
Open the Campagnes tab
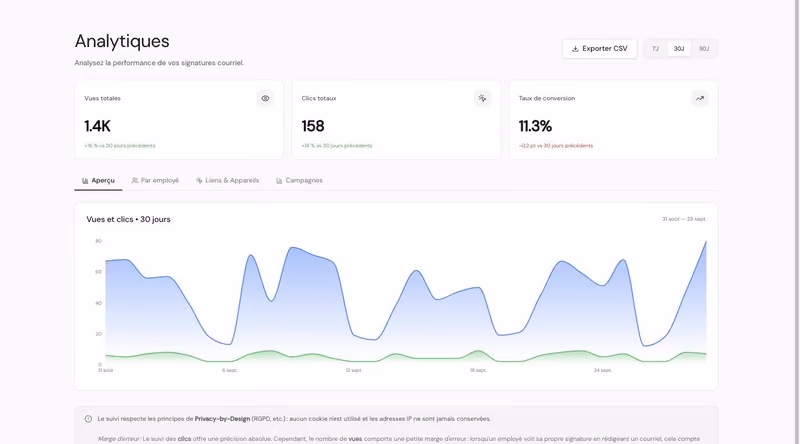(x=299, y=181)
